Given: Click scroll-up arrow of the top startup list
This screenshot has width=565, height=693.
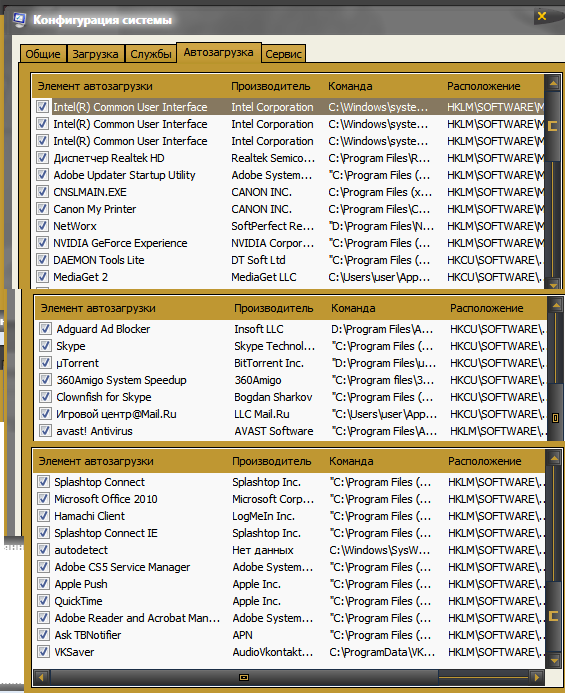Looking at the screenshot, I should tap(553, 83).
